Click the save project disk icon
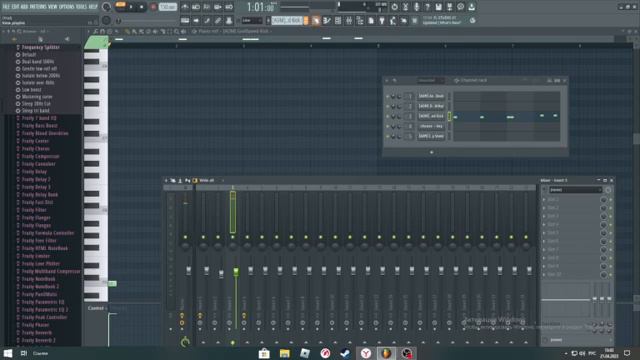Viewport: 640px width, 360px height. tap(438, 7)
